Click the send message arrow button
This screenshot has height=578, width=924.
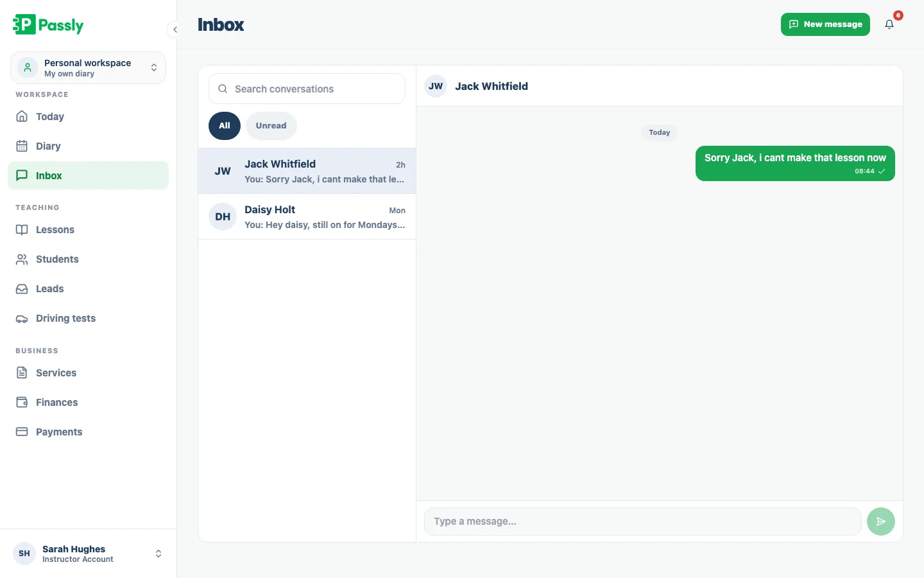tap(881, 521)
